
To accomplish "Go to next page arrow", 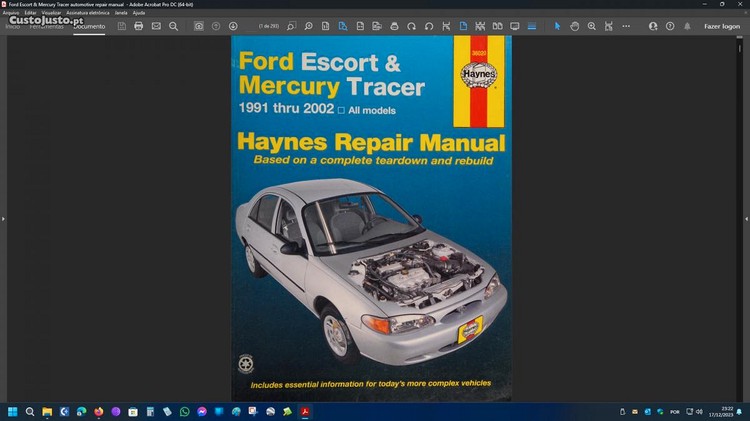I will [x=233, y=26].
